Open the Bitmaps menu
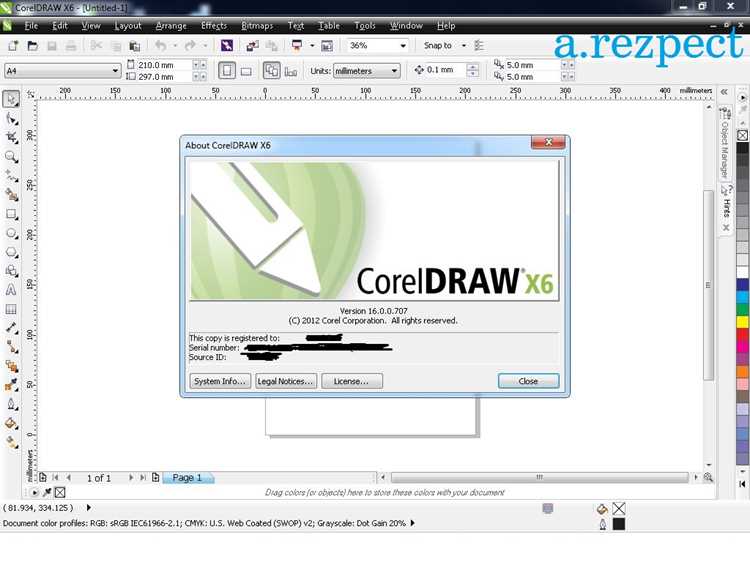750x562 pixels. tap(257, 26)
